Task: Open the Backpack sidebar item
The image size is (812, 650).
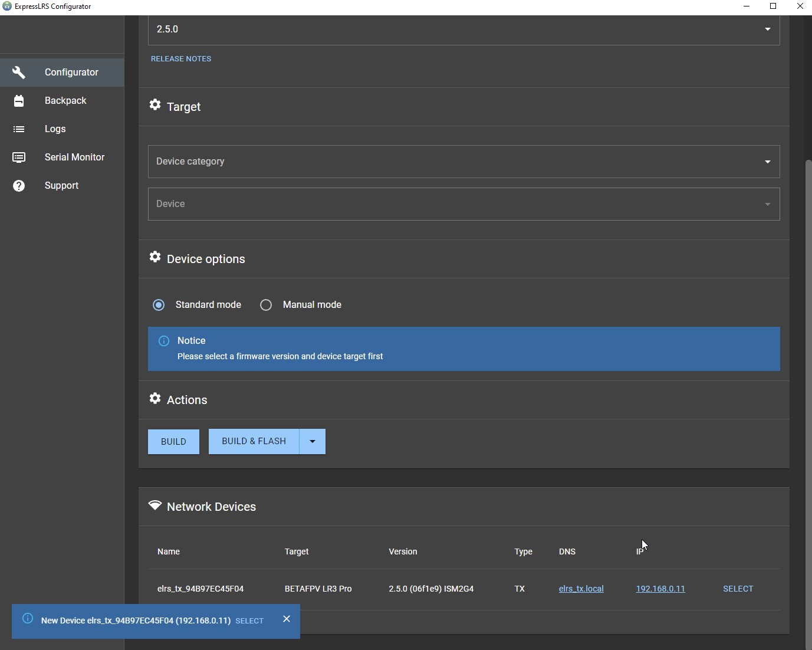Action: [x=62, y=101]
